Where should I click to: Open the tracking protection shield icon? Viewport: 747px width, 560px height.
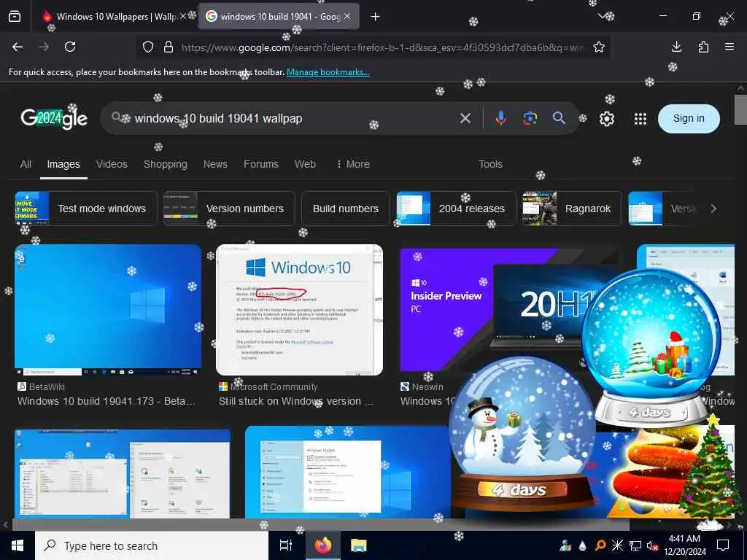point(148,47)
